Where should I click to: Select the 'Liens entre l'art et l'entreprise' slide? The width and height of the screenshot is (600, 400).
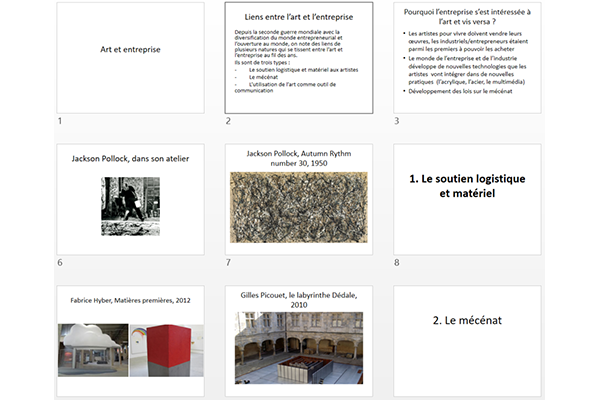299,58
